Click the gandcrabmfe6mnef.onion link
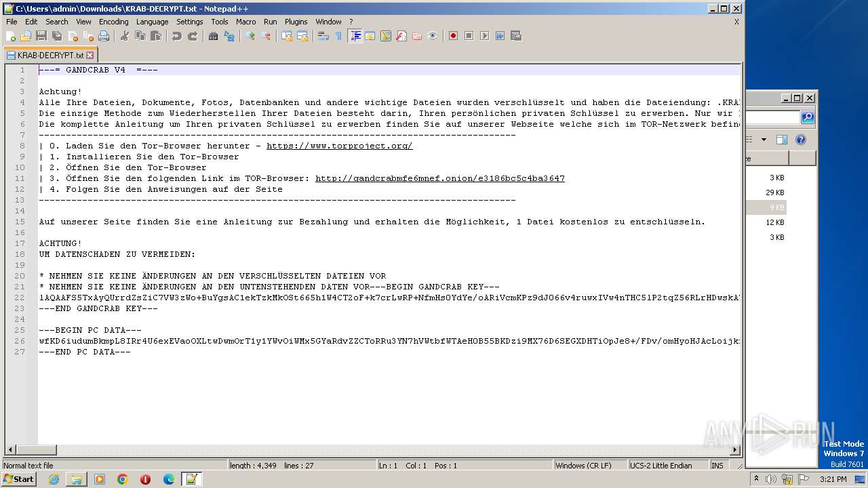This screenshot has height=488, width=868. (x=440, y=178)
